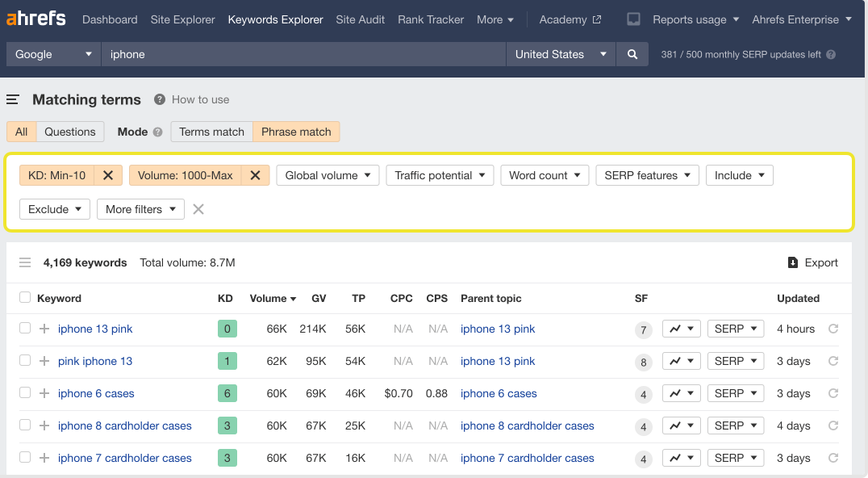
Task: Open Site Audit in top navigation
Action: (x=360, y=19)
